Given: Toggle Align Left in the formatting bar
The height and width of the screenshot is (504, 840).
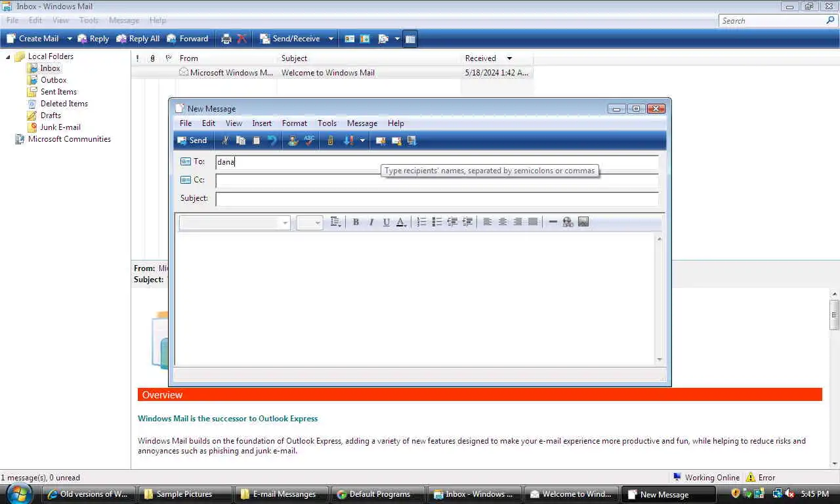Looking at the screenshot, I should 488,222.
